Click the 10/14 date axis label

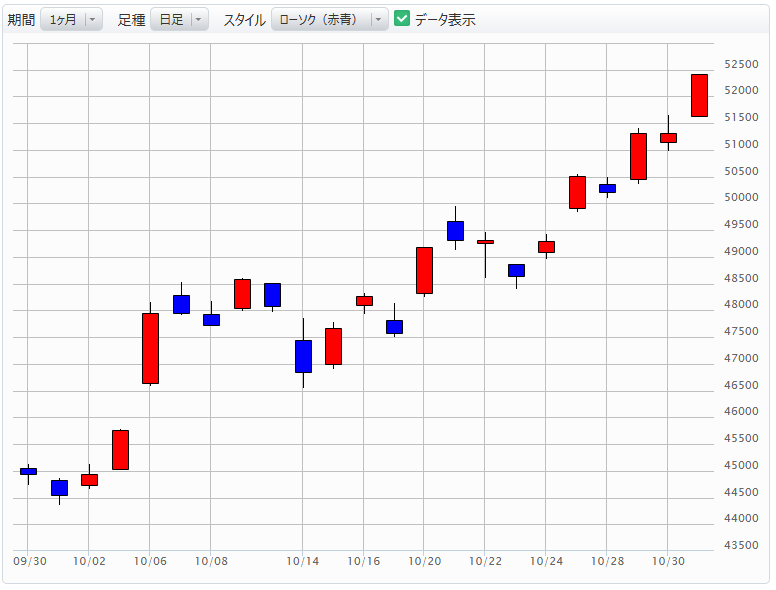tap(303, 562)
